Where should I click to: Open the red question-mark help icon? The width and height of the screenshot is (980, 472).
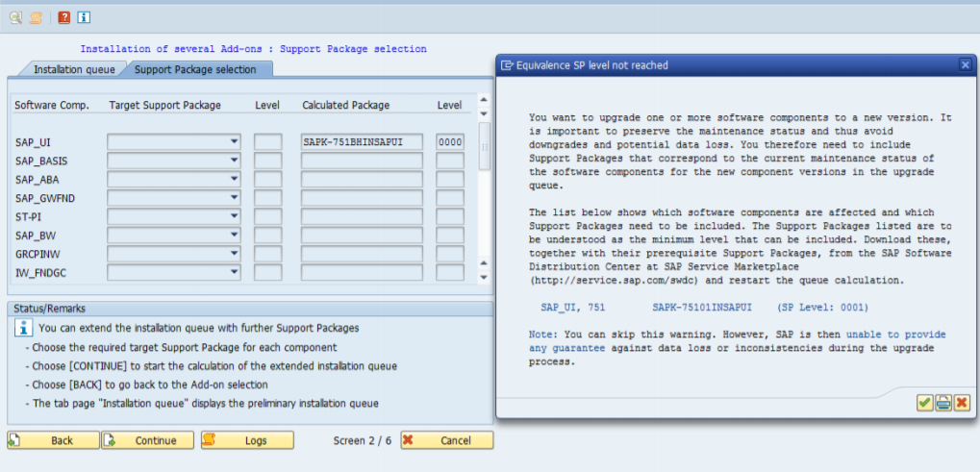[63, 17]
